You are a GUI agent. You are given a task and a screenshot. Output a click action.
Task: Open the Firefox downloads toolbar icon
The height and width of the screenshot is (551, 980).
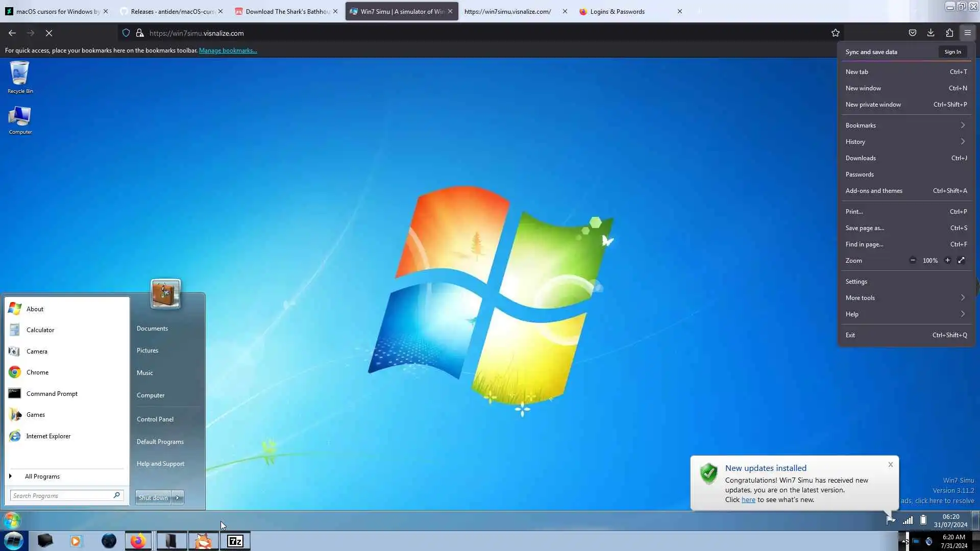[930, 33]
